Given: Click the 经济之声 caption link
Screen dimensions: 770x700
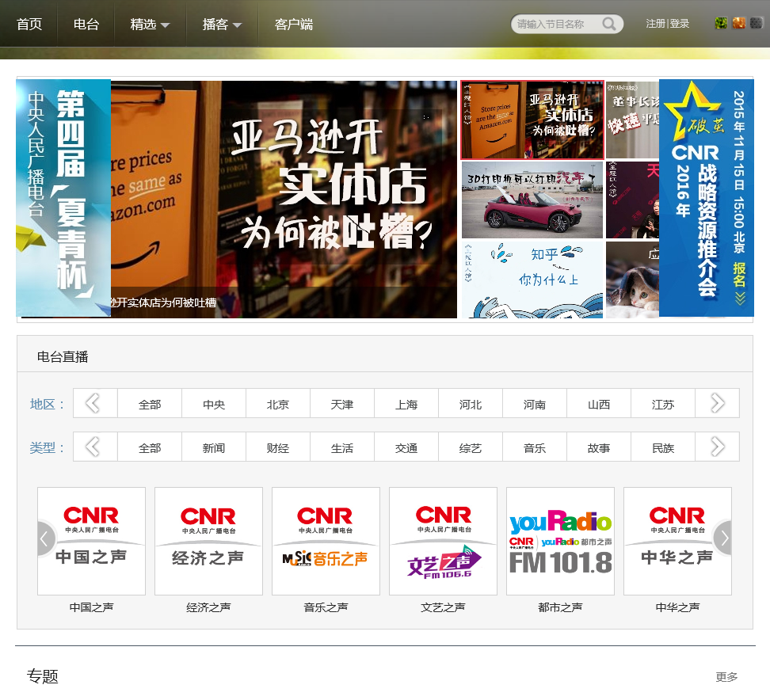Looking at the screenshot, I should click(x=208, y=607).
